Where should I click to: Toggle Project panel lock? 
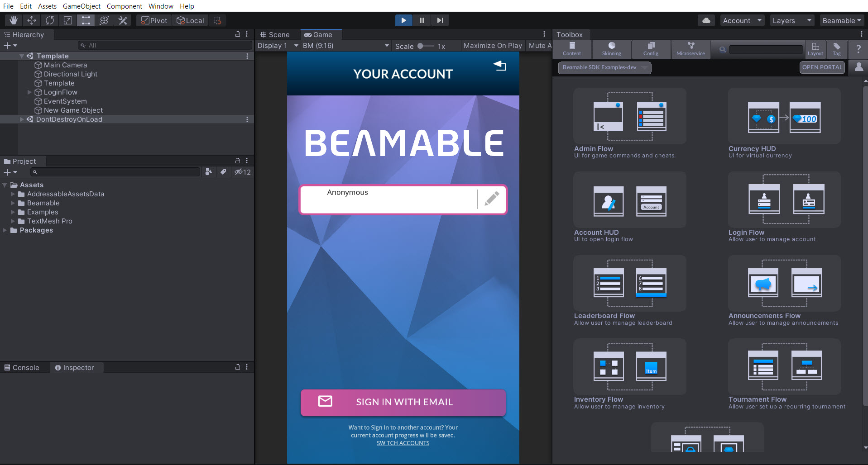tap(237, 161)
